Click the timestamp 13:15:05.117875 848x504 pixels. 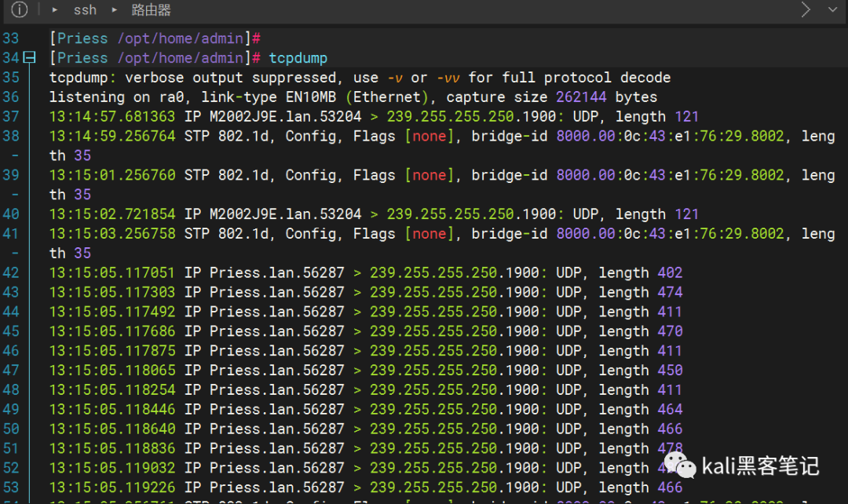coord(112,350)
